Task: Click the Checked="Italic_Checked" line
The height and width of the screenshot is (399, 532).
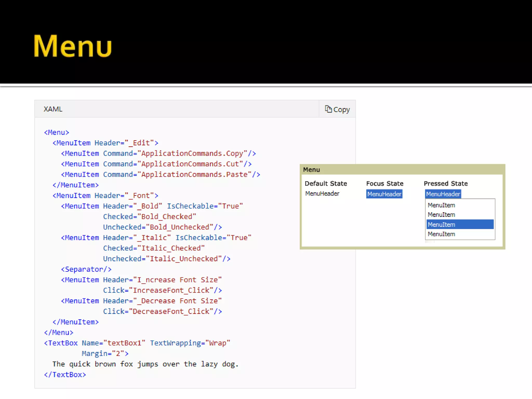Action: click(154, 248)
